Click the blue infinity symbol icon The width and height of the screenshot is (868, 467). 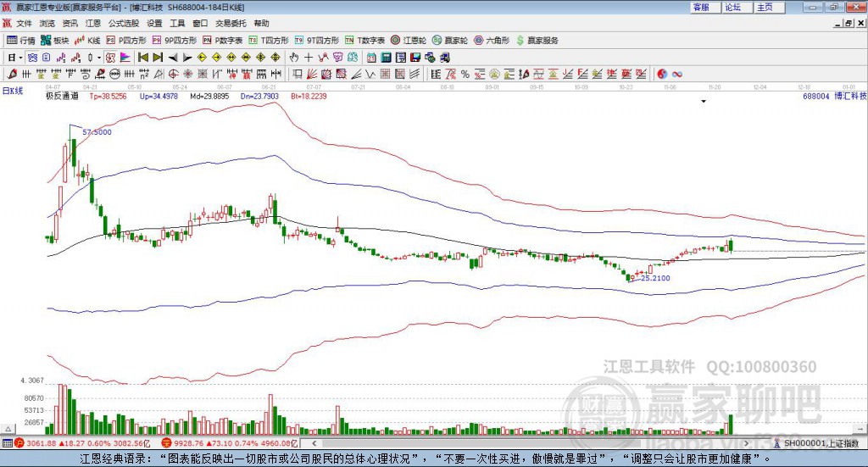point(677,74)
